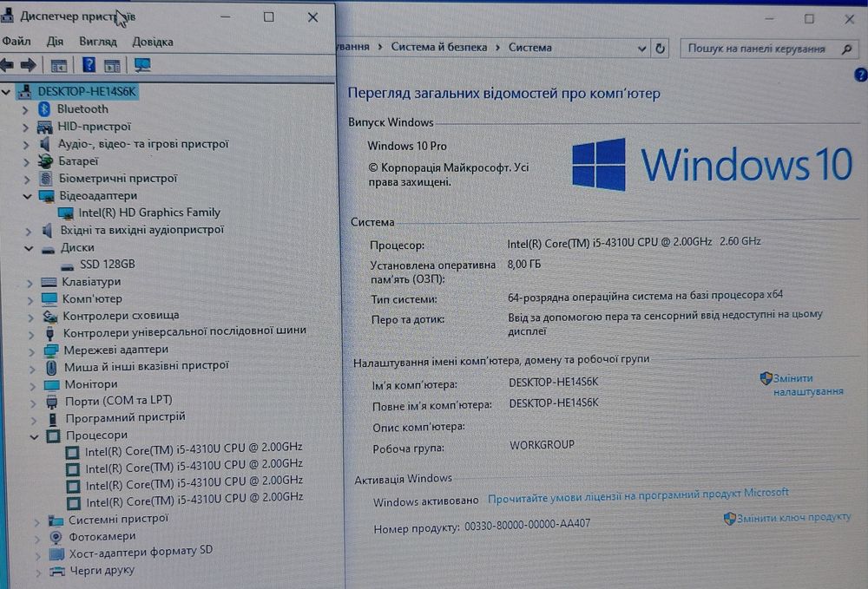Select Вхідні та вихідні аудіопристрої item
868x589 pixels.
click(141, 230)
